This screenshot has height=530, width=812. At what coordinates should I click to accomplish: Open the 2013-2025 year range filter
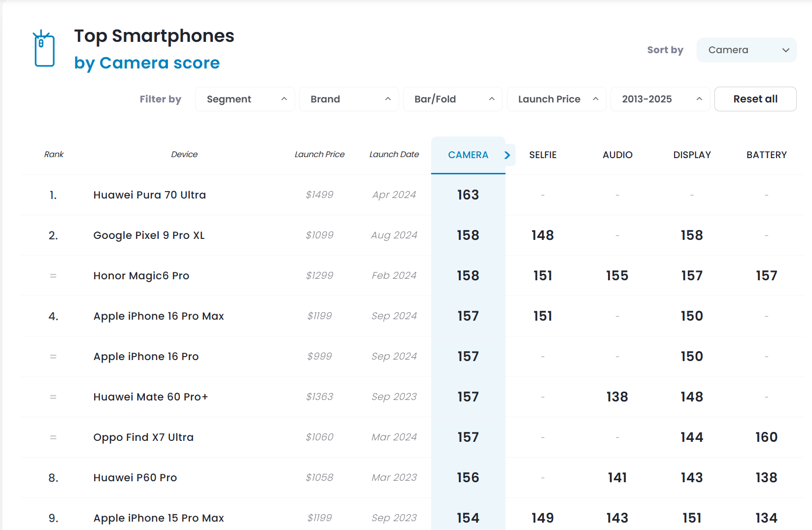tap(660, 99)
